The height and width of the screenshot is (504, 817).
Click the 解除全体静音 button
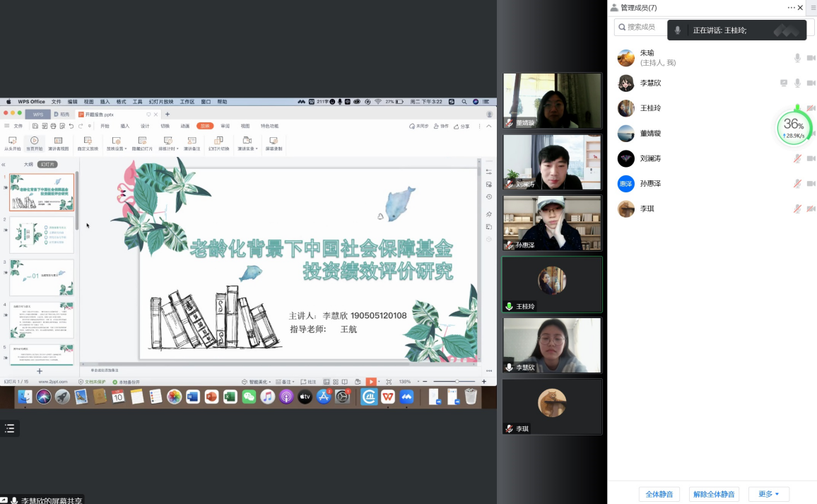714,494
